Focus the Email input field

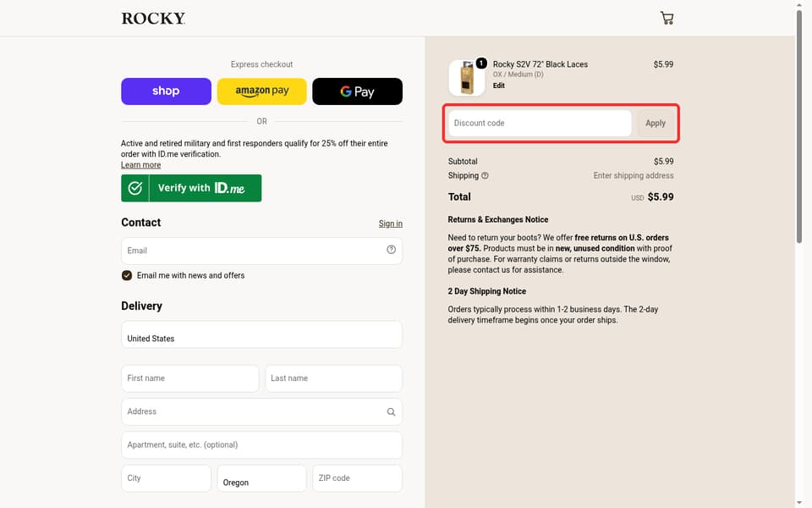tap(261, 251)
